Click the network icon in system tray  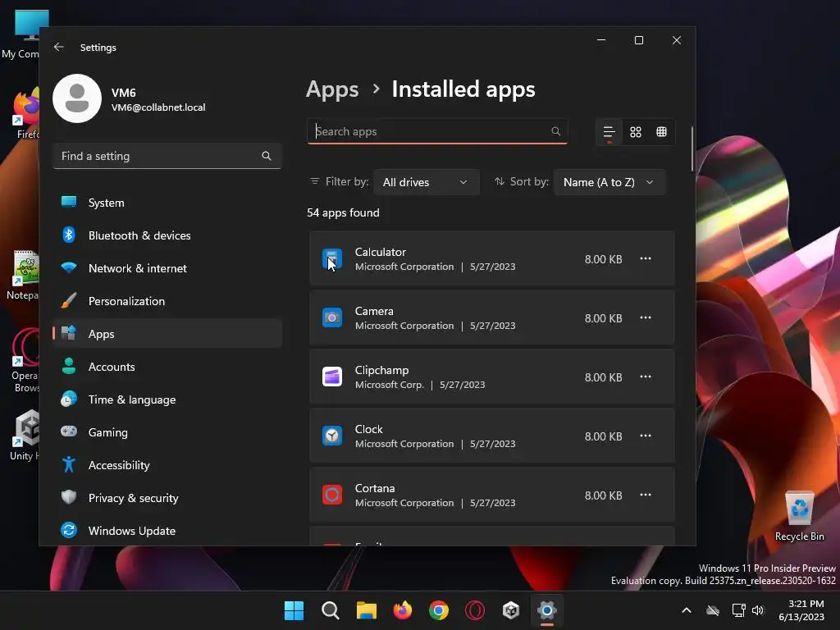pyautogui.click(x=739, y=610)
